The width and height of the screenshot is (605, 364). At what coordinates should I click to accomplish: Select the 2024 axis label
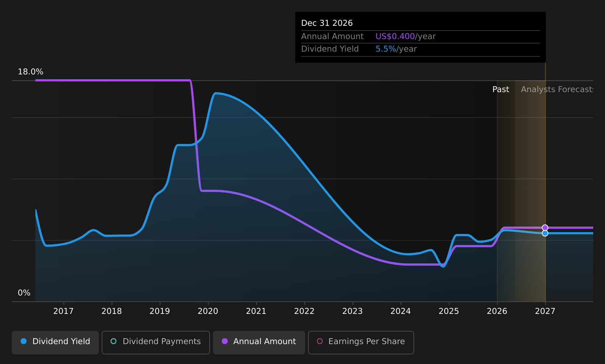[x=401, y=311]
